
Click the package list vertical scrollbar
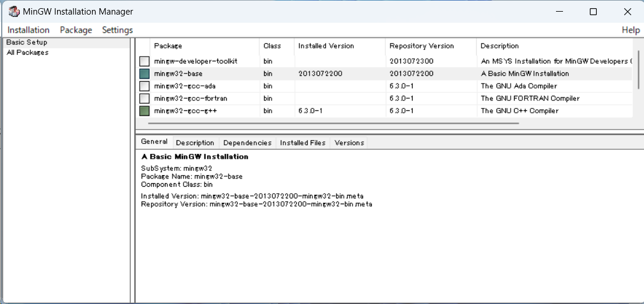click(638, 69)
